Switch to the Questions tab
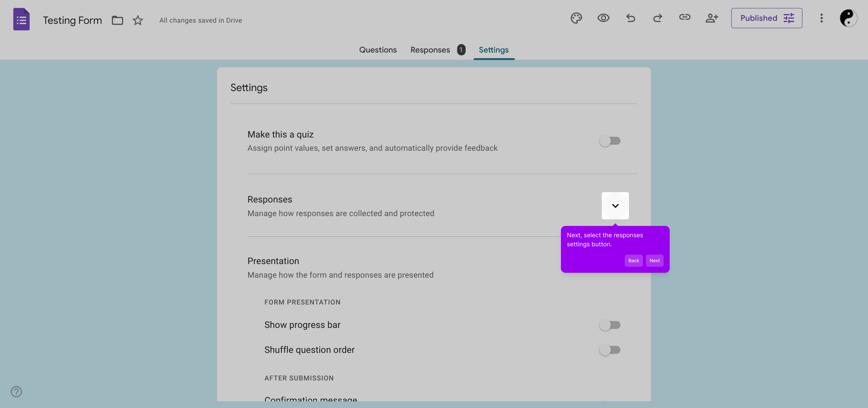The image size is (868, 408). [x=378, y=50]
